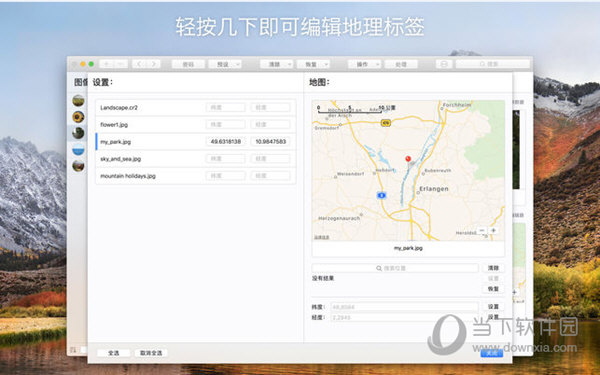The width and height of the screenshot is (600, 375).
Task: Expand the 清除 dropdown in toolbar
Action: (277, 64)
